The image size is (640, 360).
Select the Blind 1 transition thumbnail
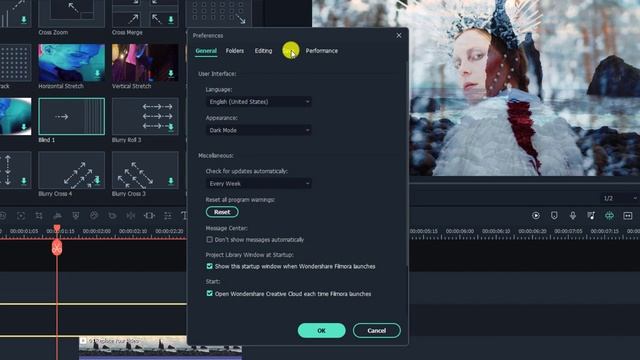click(71, 116)
